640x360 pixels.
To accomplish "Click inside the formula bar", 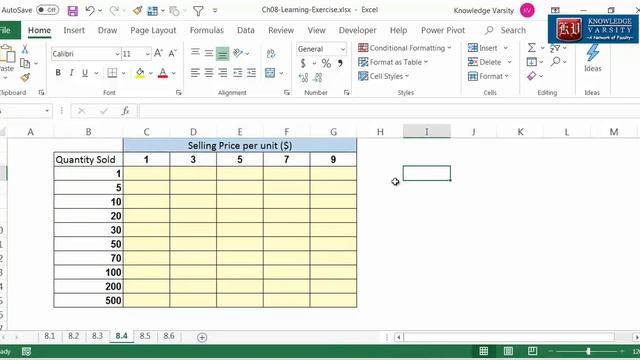I will 388,111.
